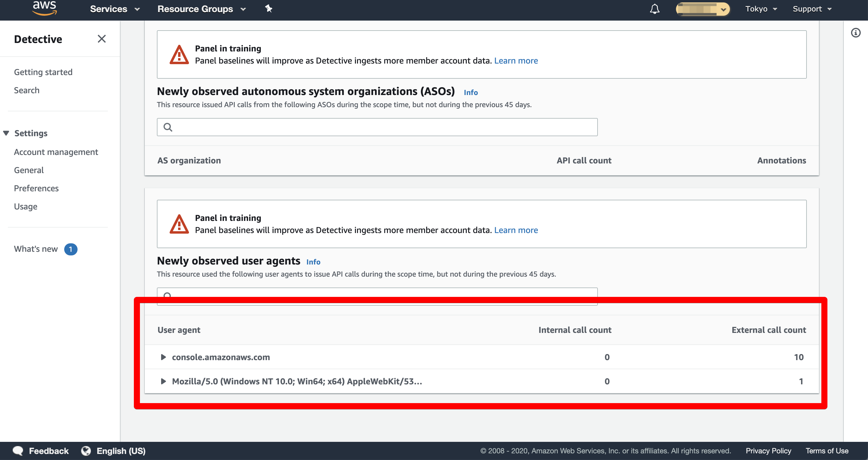The width and height of the screenshot is (868, 460).
Task: Expand the console.amazonaws.com row
Action: pyautogui.click(x=163, y=357)
